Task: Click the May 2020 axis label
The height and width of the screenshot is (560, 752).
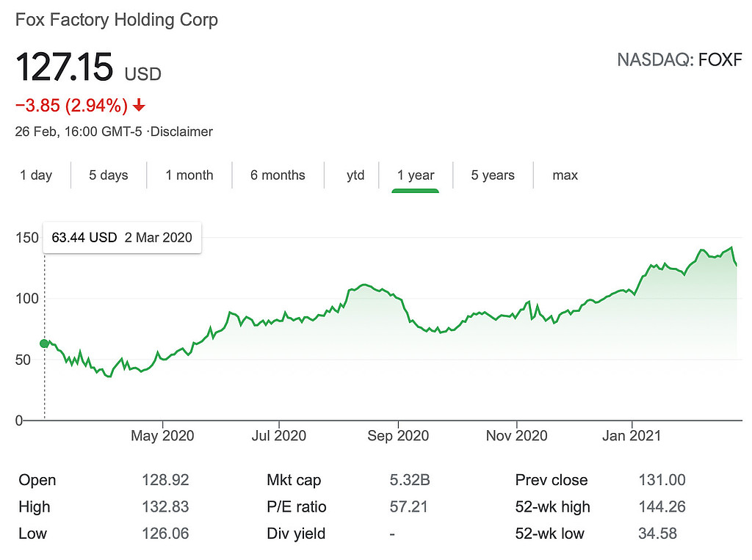Action: click(162, 436)
